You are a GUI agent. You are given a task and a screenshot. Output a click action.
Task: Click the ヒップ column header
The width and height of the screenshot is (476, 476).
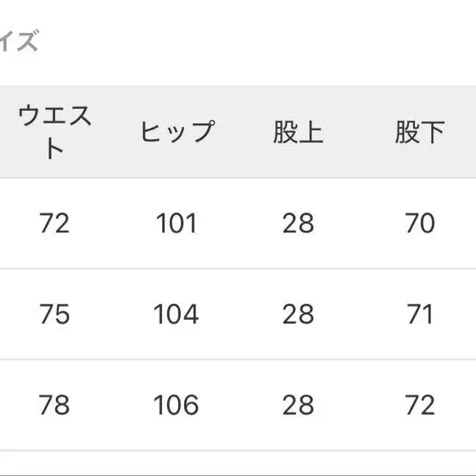177,132
